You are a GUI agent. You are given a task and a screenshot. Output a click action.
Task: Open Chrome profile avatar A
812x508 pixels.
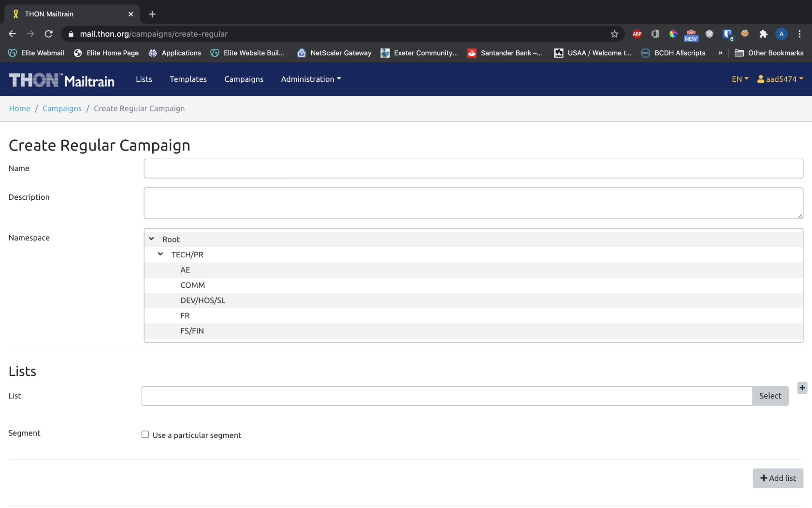781,34
